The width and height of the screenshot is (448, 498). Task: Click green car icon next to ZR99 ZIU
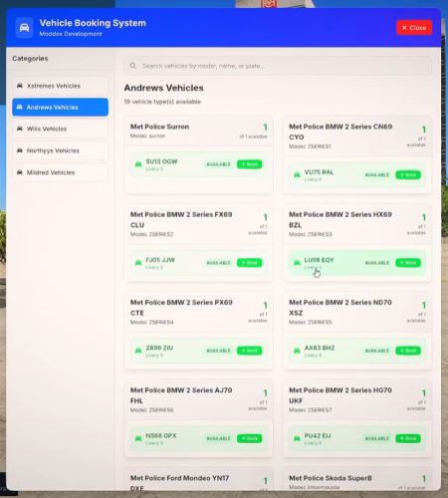(x=138, y=351)
